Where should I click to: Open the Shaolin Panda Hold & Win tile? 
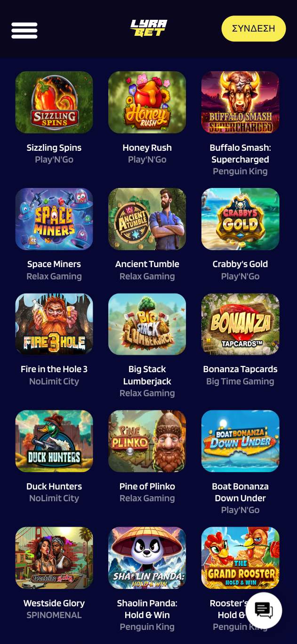tap(147, 558)
